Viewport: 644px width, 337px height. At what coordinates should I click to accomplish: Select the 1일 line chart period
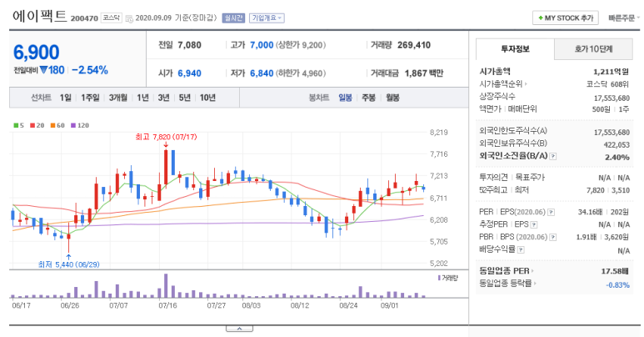click(x=65, y=98)
